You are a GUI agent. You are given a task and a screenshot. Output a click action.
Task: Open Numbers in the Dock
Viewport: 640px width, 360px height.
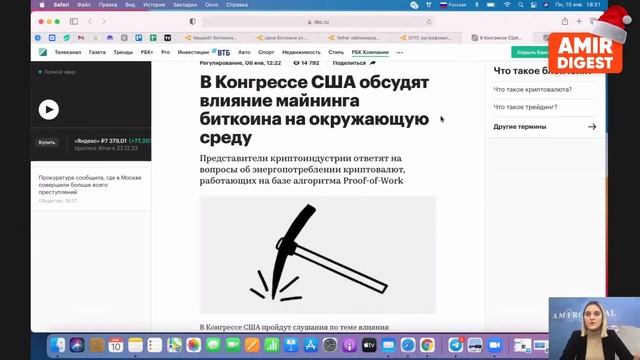click(271, 345)
